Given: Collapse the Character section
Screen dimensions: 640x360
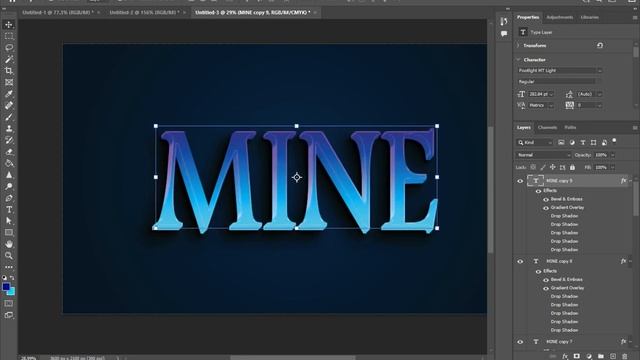Looking at the screenshot, I should (x=518, y=60).
